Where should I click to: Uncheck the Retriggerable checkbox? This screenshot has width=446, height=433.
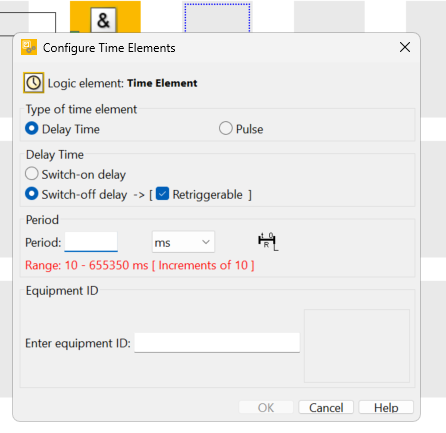[162, 194]
